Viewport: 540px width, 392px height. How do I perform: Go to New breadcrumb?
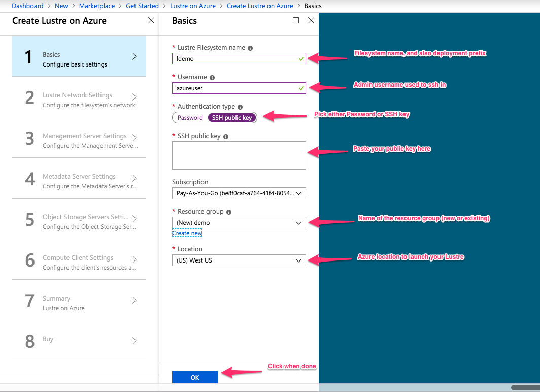[61, 6]
